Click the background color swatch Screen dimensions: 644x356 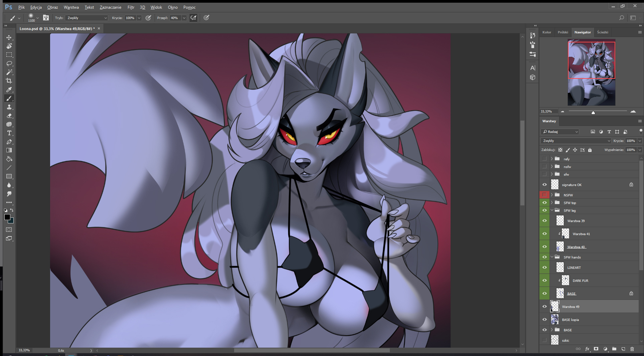[12, 221]
